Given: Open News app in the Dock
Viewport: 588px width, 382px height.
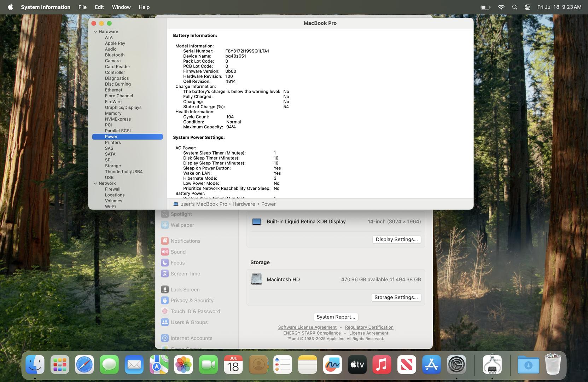Looking at the screenshot, I should tap(407, 365).
